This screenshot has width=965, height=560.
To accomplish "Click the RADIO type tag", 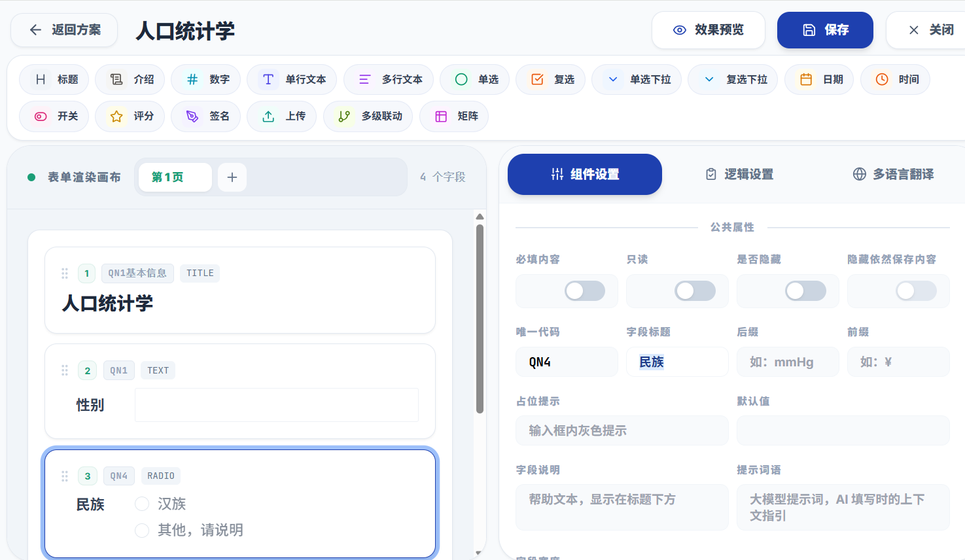I will [x=161, y=476].
